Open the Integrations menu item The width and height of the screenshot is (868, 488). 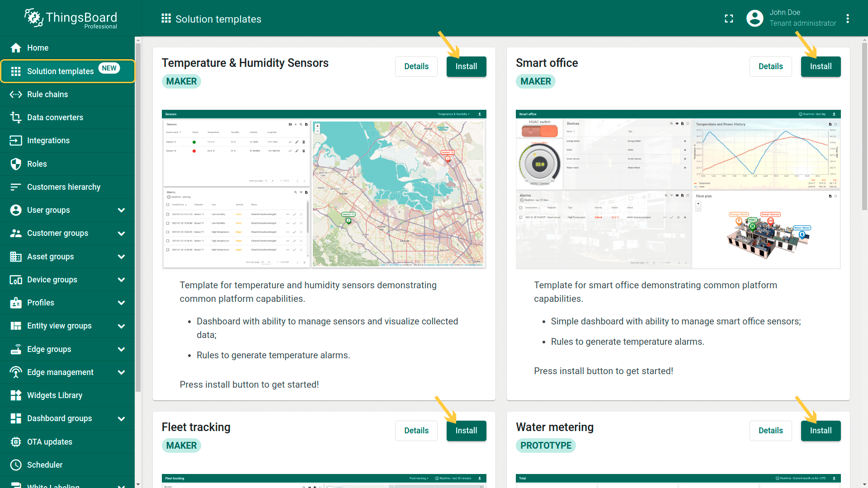(48, 141)
